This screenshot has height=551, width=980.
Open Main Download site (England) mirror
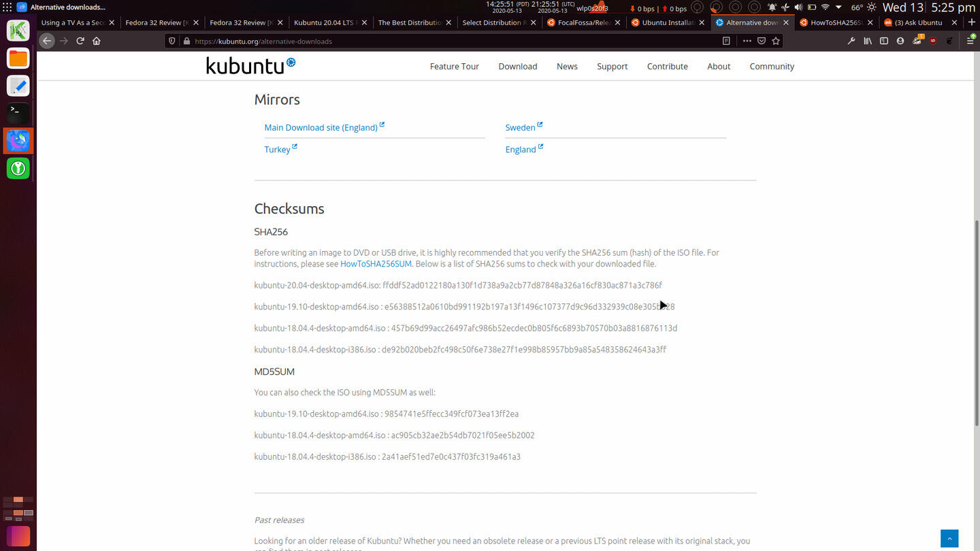(x=324, y=127)
